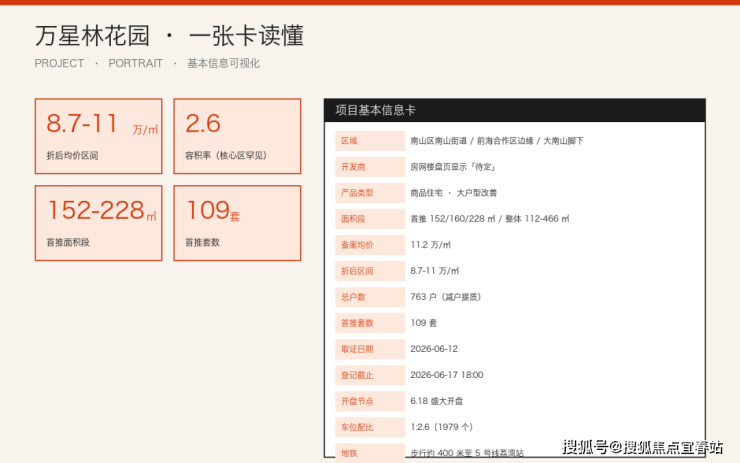
Task: Click the value 763 户（减户提质）
Action: coord(446,297)
